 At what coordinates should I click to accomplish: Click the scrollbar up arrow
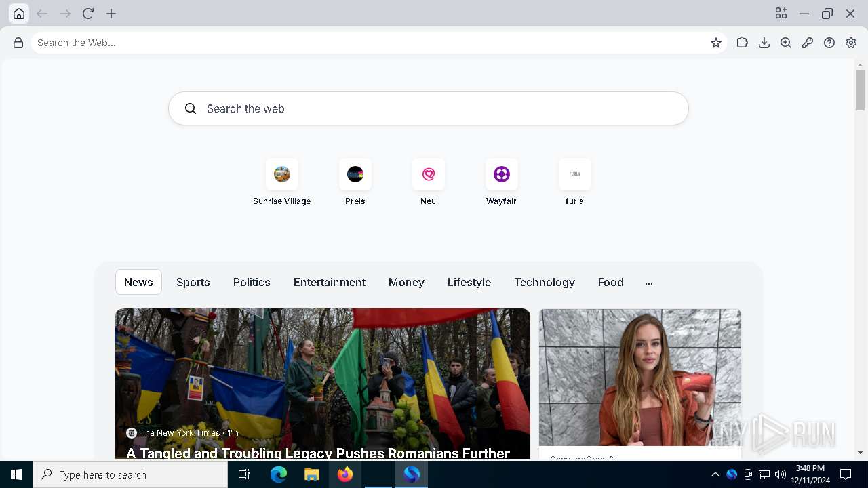click(860, 64)
